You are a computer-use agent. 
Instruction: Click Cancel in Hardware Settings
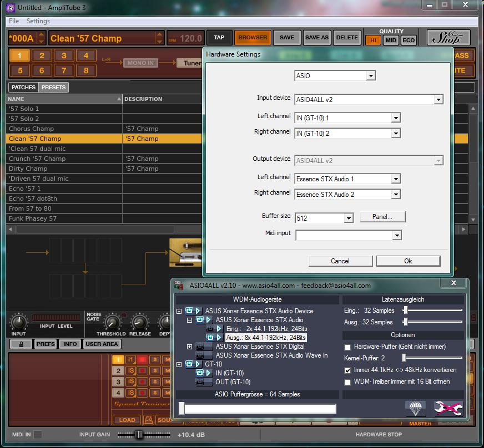click(340, 261)
